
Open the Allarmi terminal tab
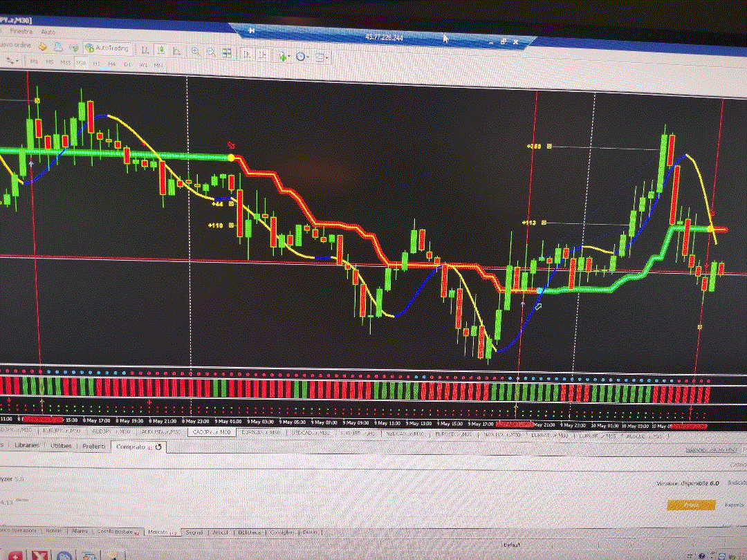pyautogui.click(x=80, y=531)
